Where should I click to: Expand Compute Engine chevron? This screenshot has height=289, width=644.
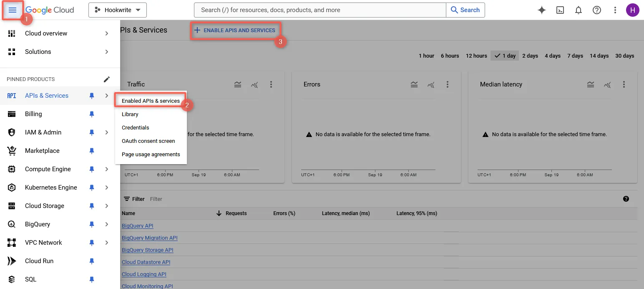click(107, 169)
